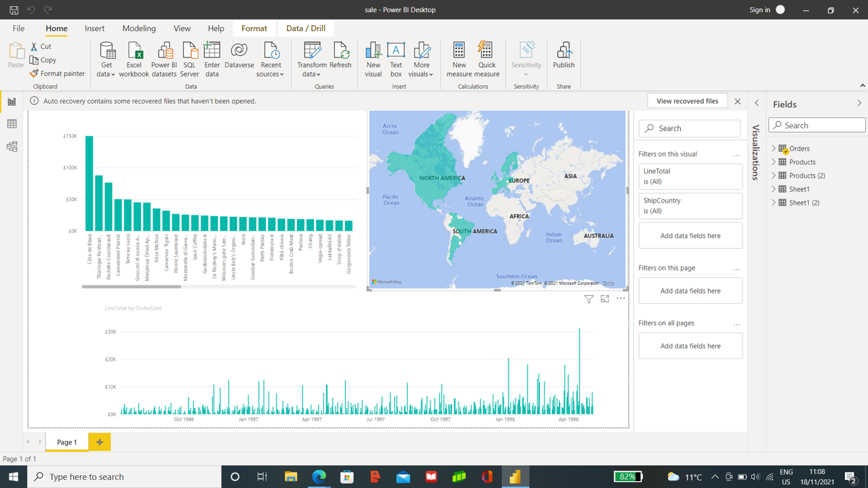This screenshot has height=488, width=868.
Task: Open the Help ribbon tab
Action: 216,28
